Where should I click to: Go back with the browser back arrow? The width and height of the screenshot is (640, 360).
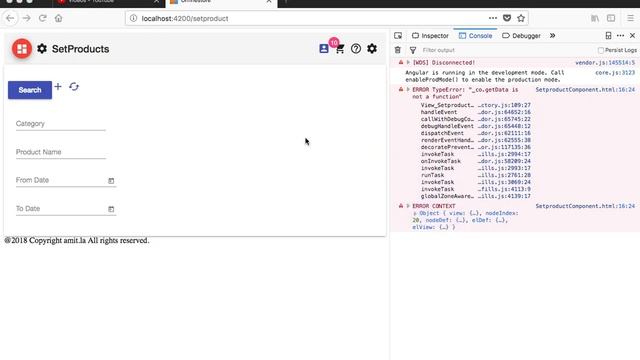(x=10, y=18)
